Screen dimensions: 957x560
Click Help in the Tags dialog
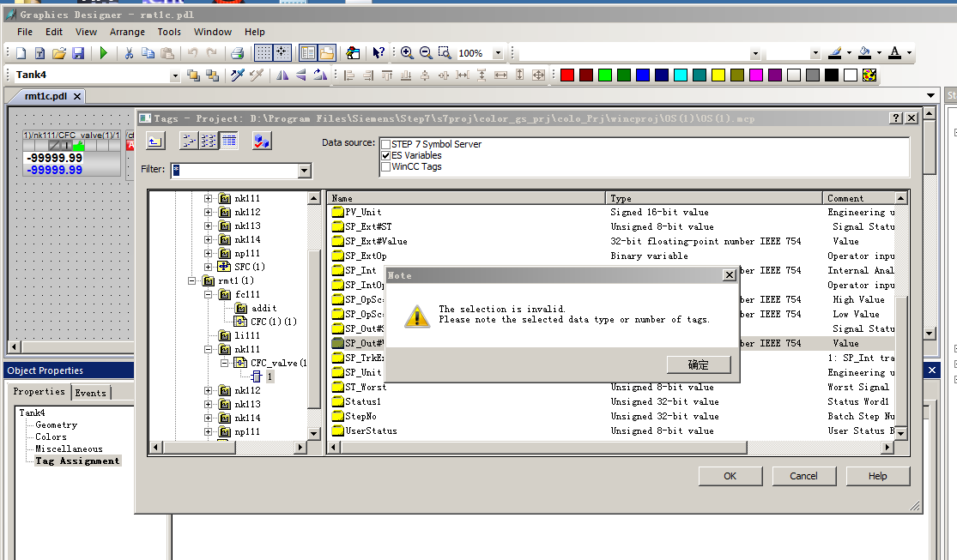(x=878, y=477)
